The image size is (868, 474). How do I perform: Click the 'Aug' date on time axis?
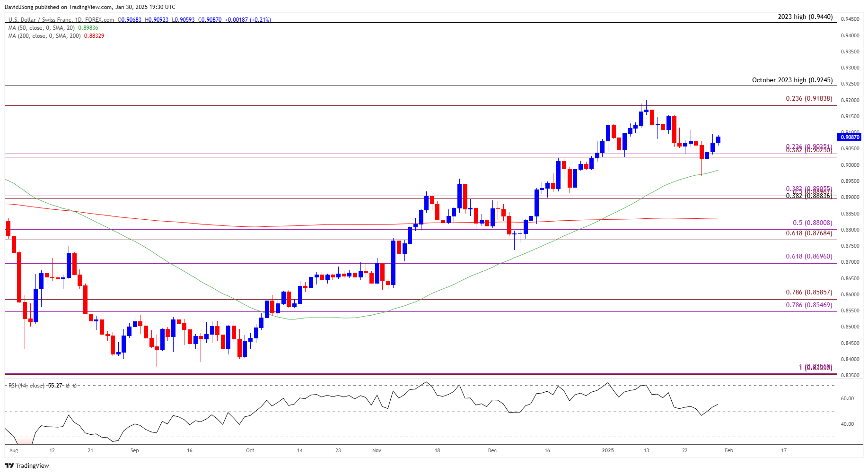click(14, 450)
